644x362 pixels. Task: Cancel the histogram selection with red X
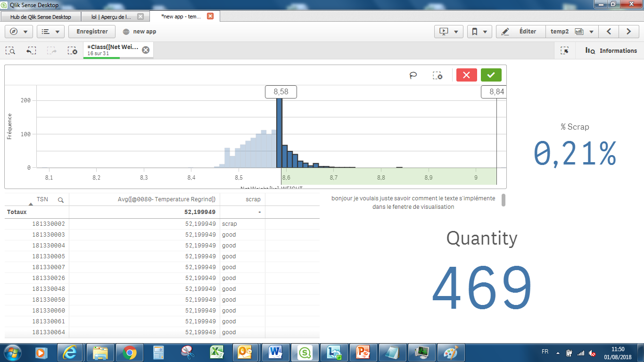click(x=467, y=75)
